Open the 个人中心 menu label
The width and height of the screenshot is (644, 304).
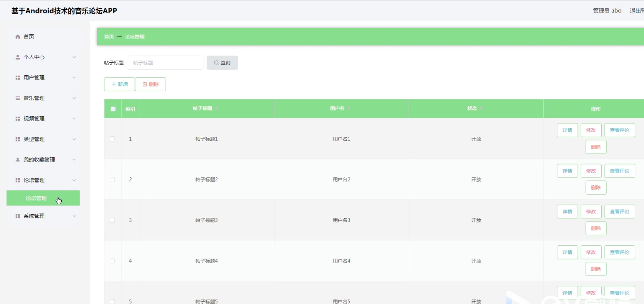pos(34,57)
